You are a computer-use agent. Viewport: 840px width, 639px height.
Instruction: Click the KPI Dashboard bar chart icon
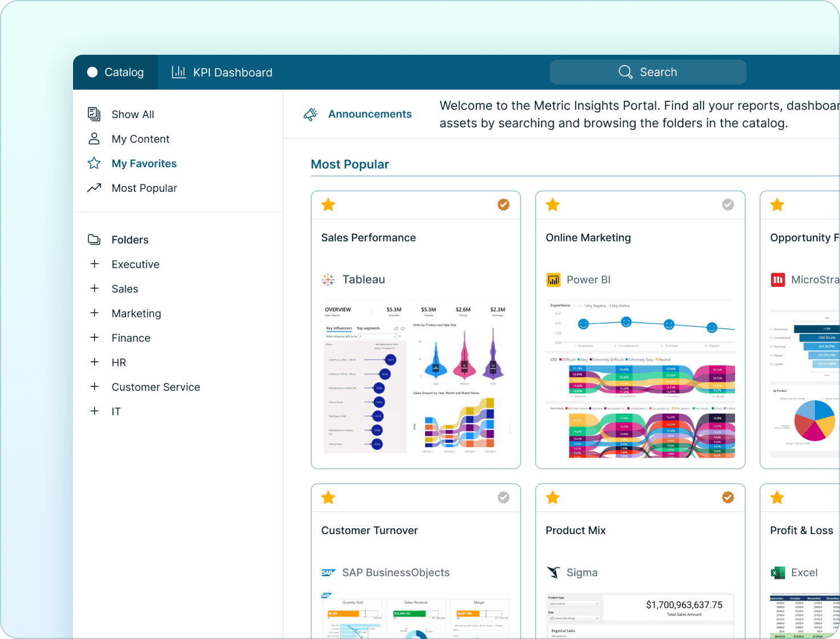point(179,72)
